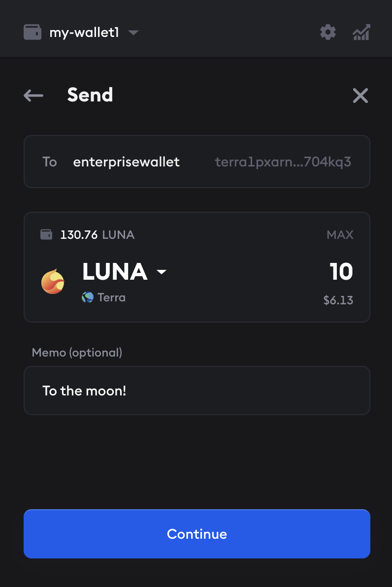Click the small wallet balance icon

click(x=46, y=235)
